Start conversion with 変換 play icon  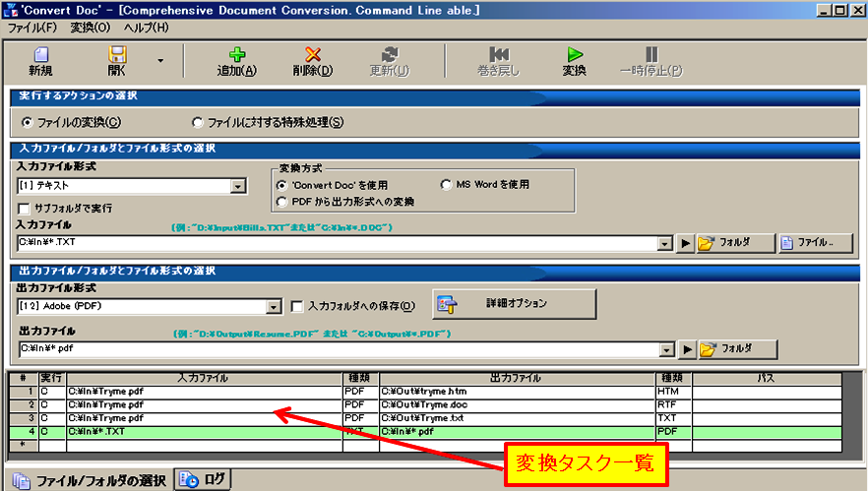click(x=575, y=54)
